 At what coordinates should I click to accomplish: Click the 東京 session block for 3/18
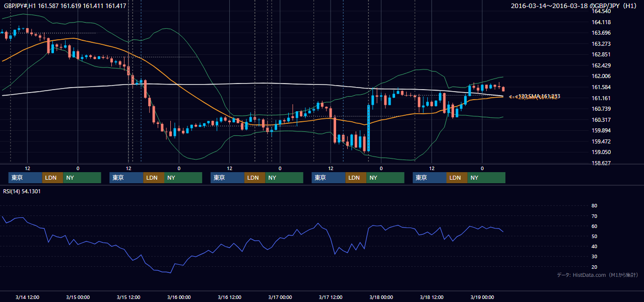click(x=430, y=178)
